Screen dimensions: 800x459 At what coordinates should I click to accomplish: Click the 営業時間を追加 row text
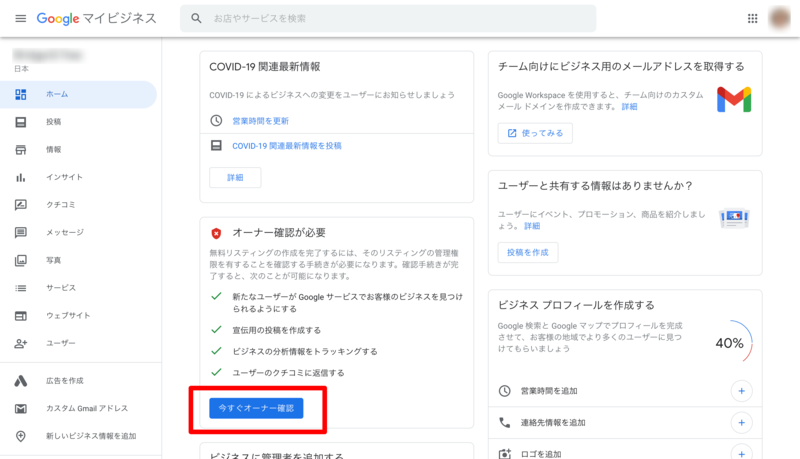tap(549, 391)
